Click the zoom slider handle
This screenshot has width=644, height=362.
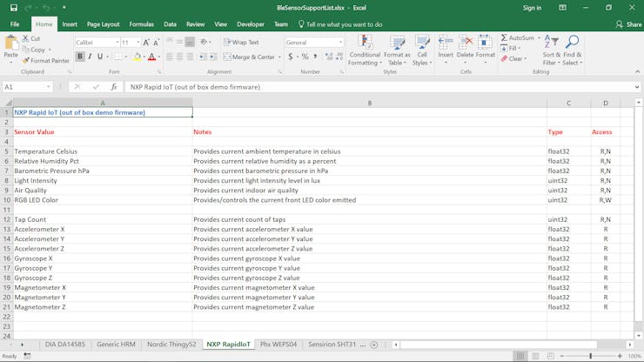(x=590, y=356)
